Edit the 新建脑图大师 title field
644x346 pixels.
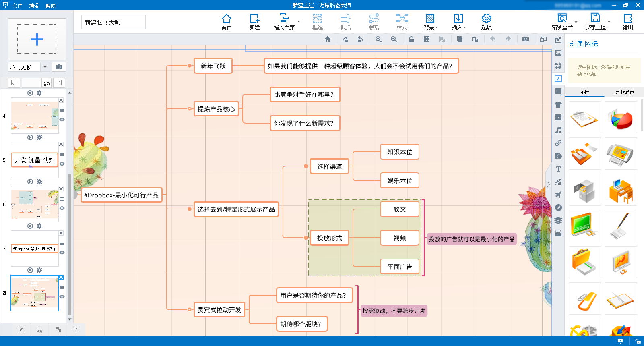pos(114,22)
